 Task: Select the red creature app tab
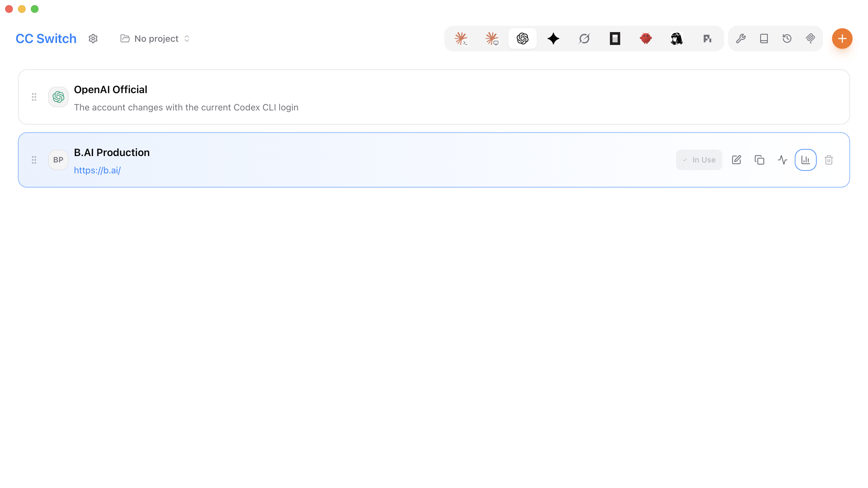pos(646,39)
